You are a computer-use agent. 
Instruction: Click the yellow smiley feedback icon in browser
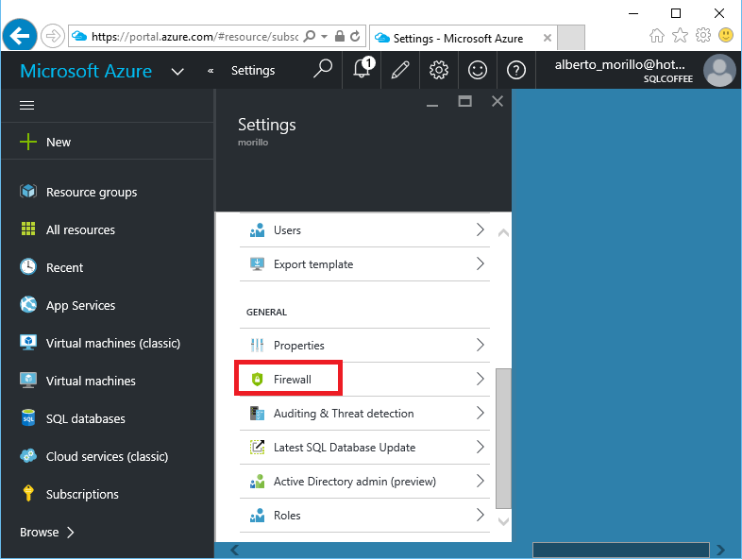click(x=726, y=36)
